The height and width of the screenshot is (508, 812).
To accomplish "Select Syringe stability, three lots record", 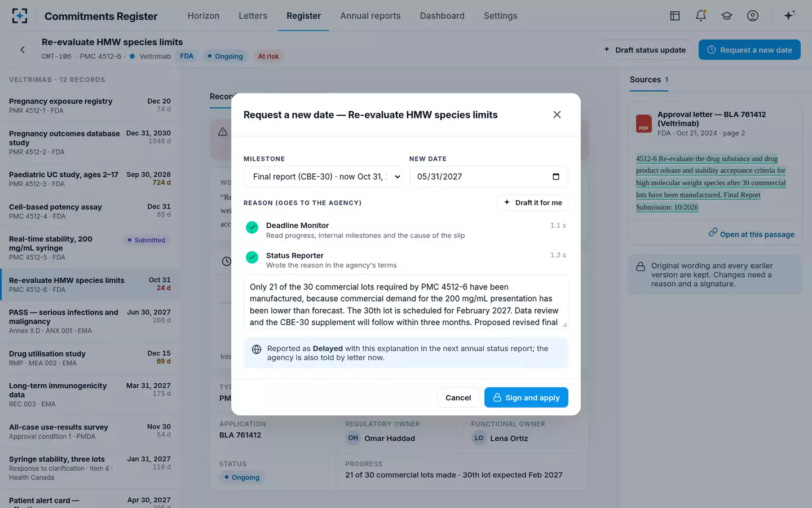I will 90,468.
